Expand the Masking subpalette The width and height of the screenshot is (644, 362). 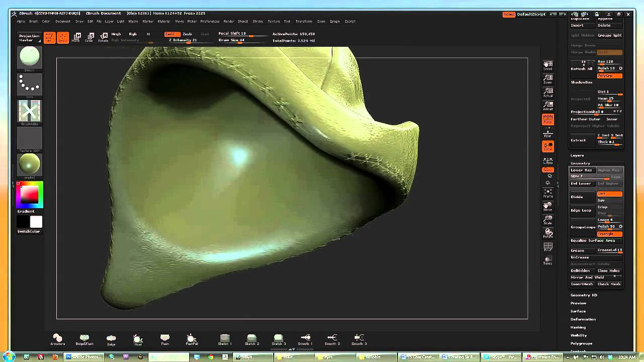click(578, 327)
